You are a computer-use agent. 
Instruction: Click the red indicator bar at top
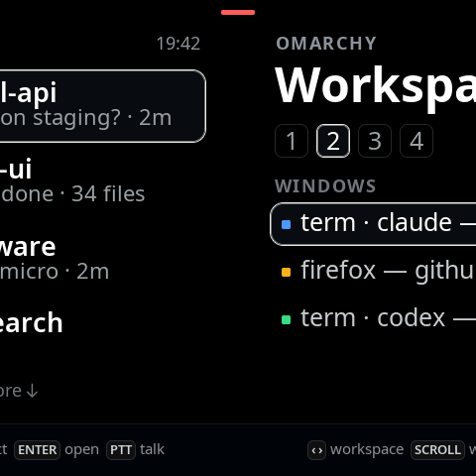[x=238, y=13]
